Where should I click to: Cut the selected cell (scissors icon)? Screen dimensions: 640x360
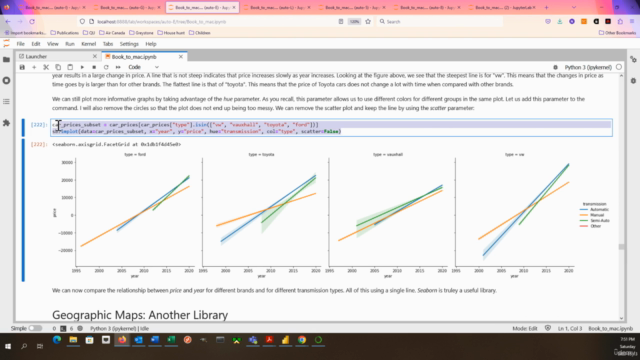pyautogui.click(x=46, y=67)
